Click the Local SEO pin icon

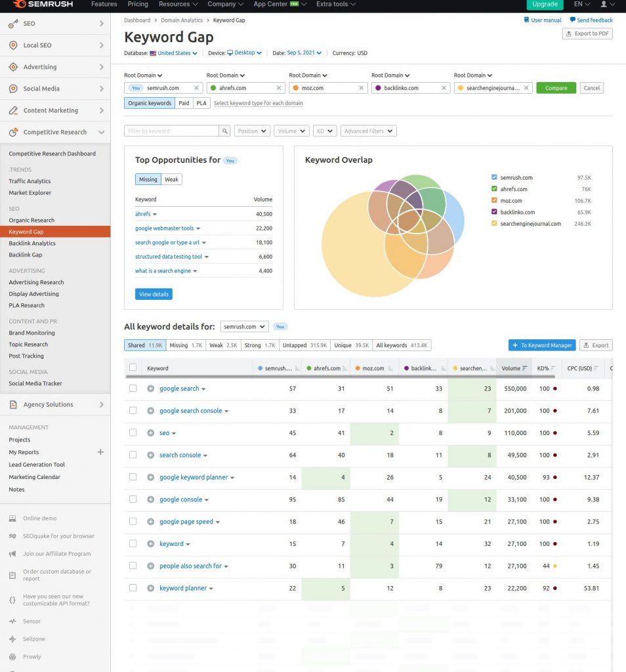(x=13, y=45)
